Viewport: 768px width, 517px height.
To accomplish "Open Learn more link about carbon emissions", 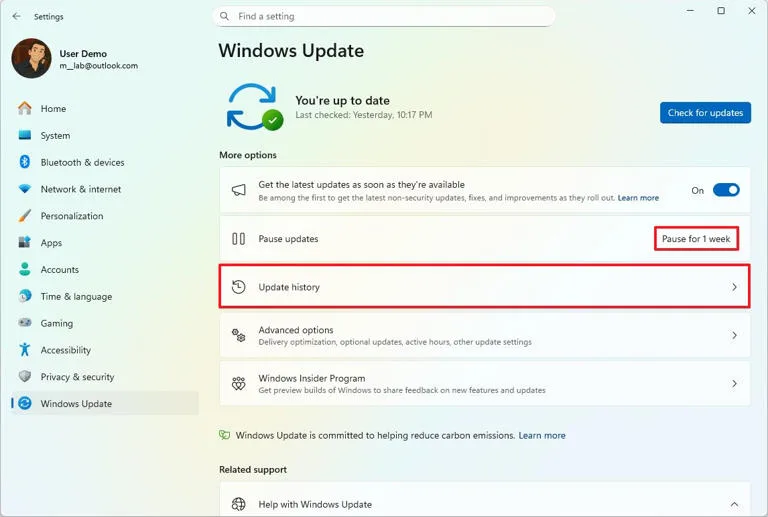I will (x=542, y=435).
